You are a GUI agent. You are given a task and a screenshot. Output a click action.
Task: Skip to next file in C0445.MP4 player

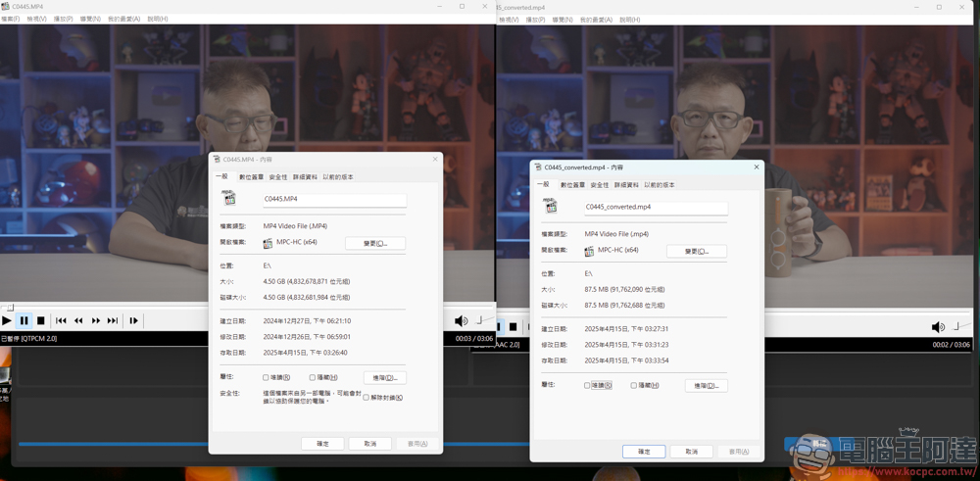(113, 320)
